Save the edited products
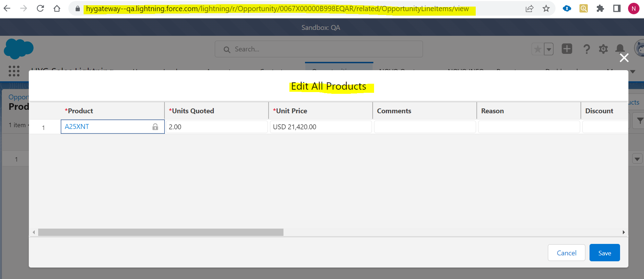Screen dimensions: 644x279 pos(604,253)
